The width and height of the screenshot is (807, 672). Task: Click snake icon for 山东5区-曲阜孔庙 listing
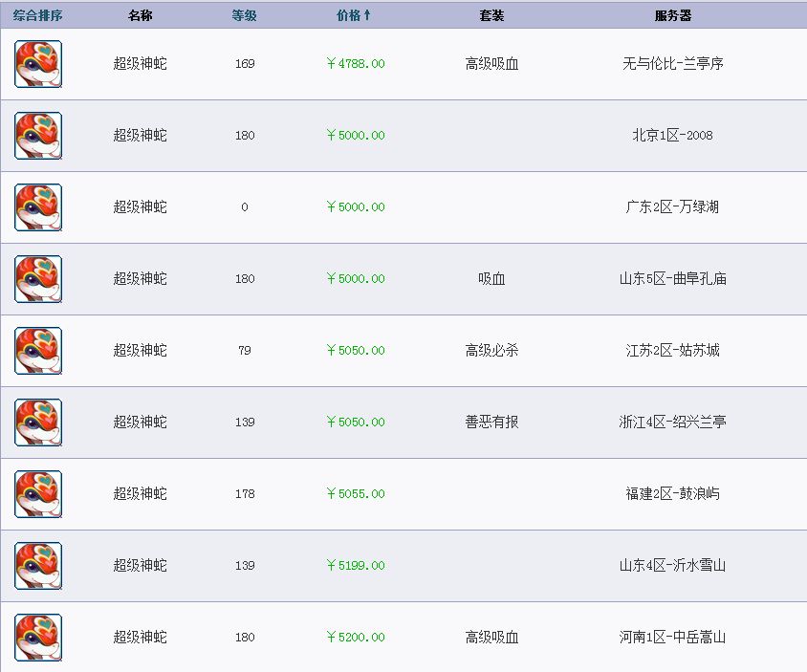click(38, 279)
